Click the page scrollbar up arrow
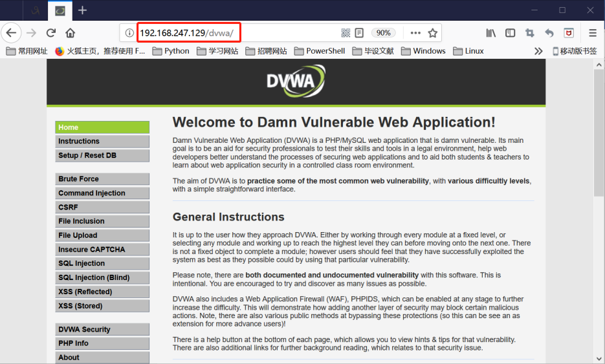The width and height of the screenshot is (605, 364). pyautogui.click(x=599, y=65)
